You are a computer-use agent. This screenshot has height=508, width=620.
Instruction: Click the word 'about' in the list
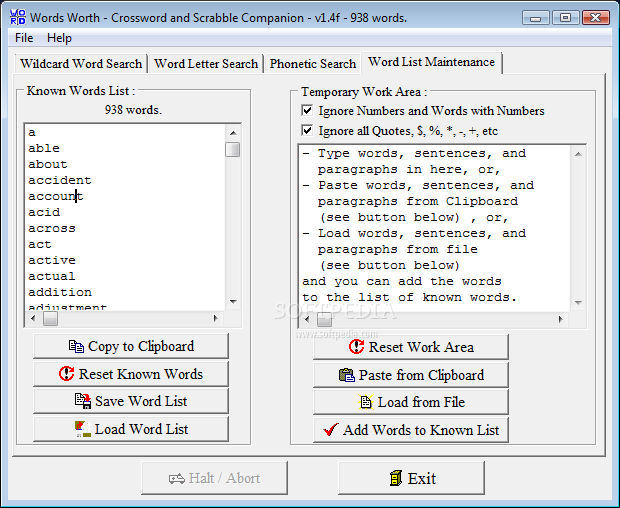(x=48, y=164)
